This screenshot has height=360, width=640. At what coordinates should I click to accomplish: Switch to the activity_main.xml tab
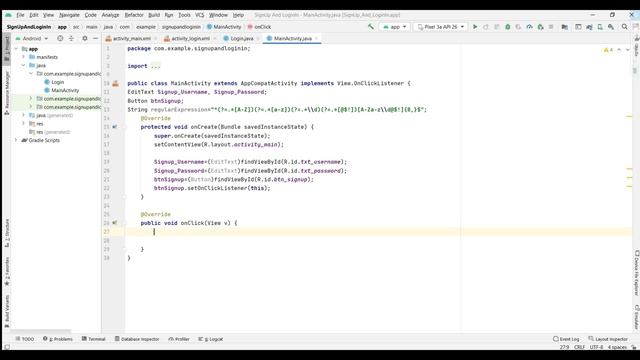pyautogui.click(x=131, y=38)
